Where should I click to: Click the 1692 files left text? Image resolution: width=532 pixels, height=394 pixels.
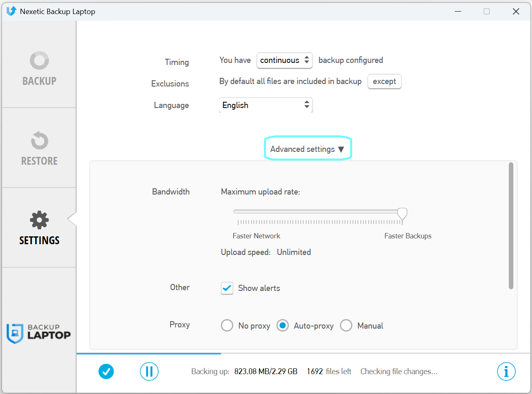pyautogui.click(x=329, y=372)
